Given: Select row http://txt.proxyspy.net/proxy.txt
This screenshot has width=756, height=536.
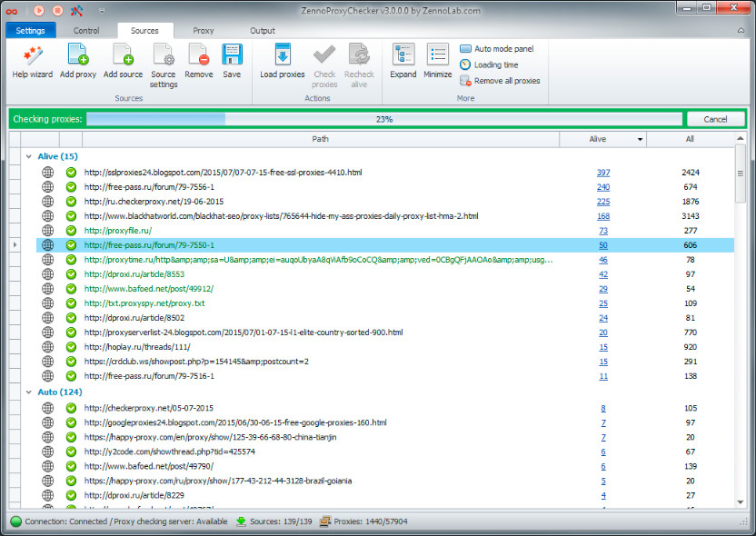Looking at the screenshot, I should tap(385, 303).
